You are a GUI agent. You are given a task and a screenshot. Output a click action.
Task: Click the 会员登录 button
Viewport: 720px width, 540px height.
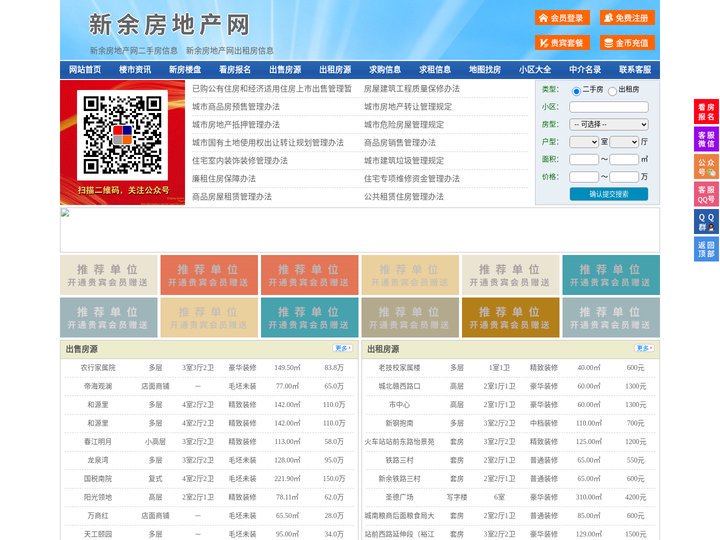(562, 18)
